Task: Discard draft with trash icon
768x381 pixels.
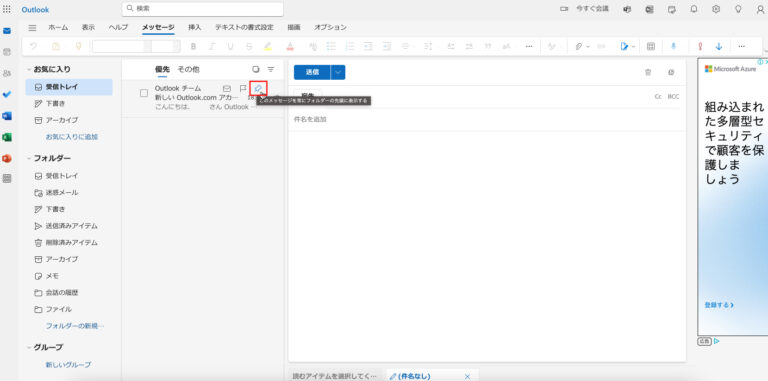Action: click(x=648, y=72)
